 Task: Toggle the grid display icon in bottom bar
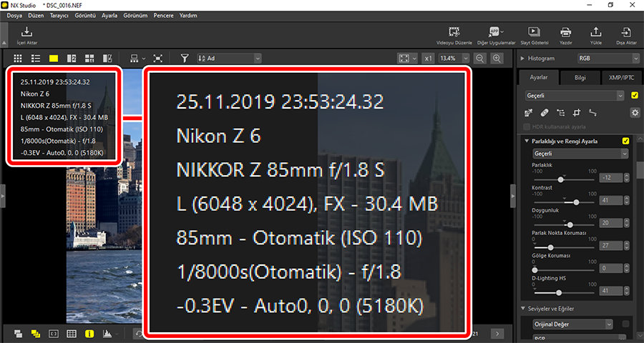(72, 334)
